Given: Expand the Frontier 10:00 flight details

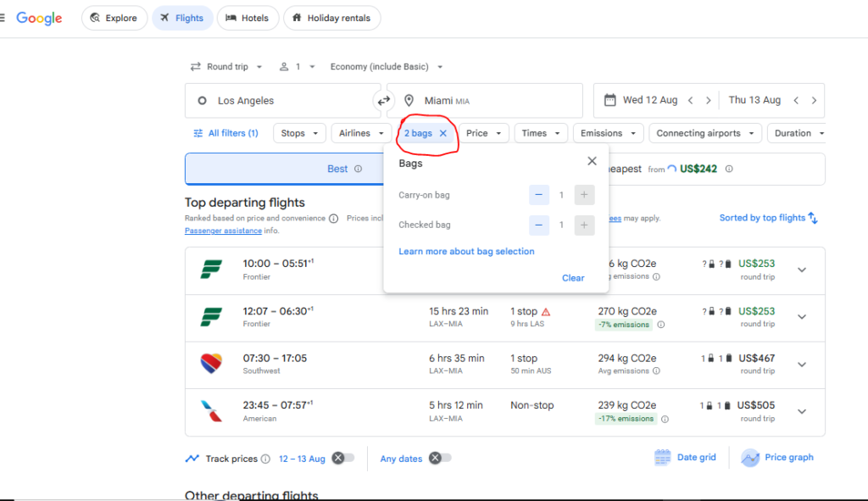Looking at the screenshot, I should [x=802, y=270].
